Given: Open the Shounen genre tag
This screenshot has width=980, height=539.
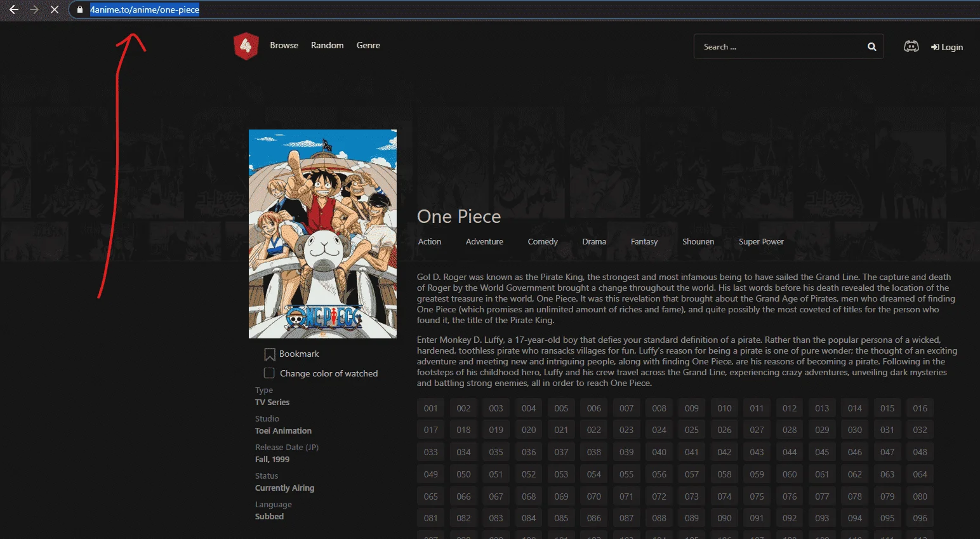Looking at the screenshot, I should (x=698, y=241).
